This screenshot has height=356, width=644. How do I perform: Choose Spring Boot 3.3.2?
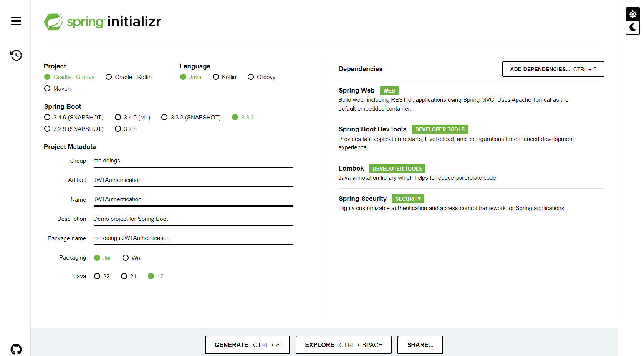243,118
